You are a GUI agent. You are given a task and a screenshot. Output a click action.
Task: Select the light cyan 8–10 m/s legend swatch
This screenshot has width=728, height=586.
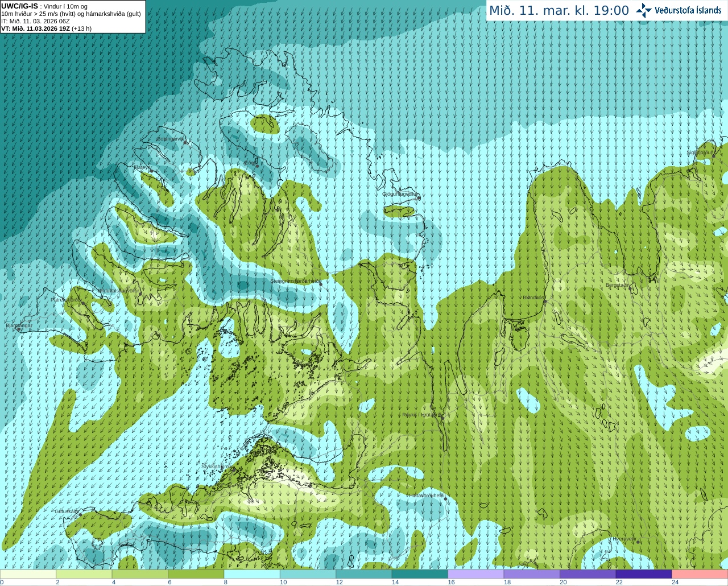point(252,574)
